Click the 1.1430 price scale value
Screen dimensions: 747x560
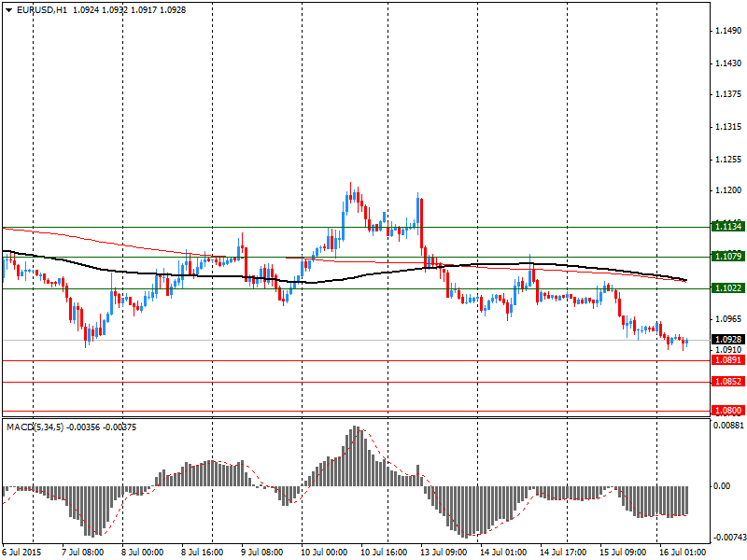(x=728, y=63)
